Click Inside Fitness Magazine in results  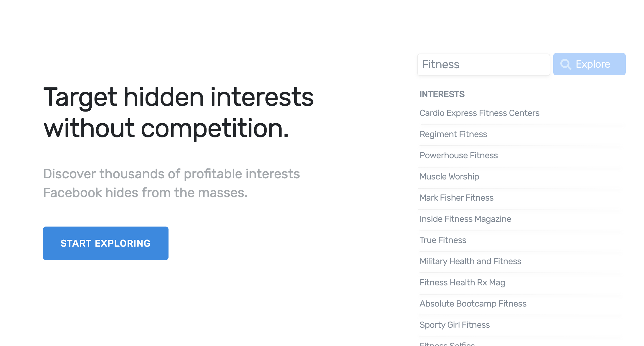465,219
